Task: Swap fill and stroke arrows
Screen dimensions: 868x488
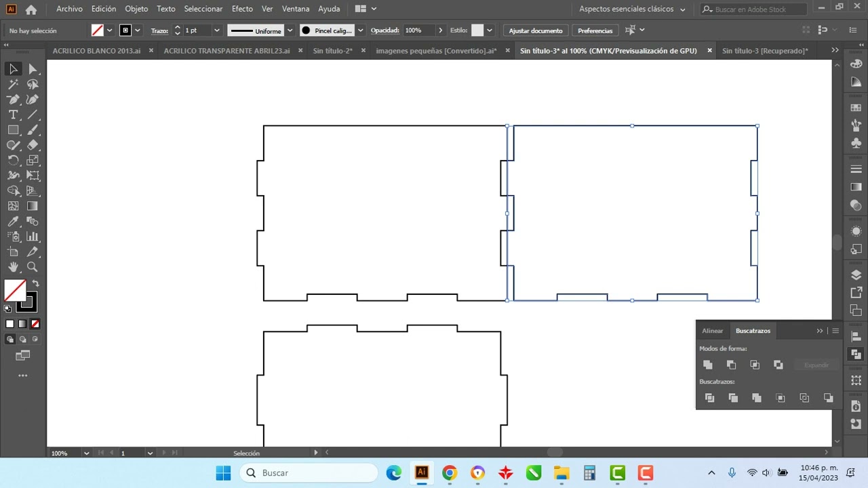Action: click(x=36, y=283)
